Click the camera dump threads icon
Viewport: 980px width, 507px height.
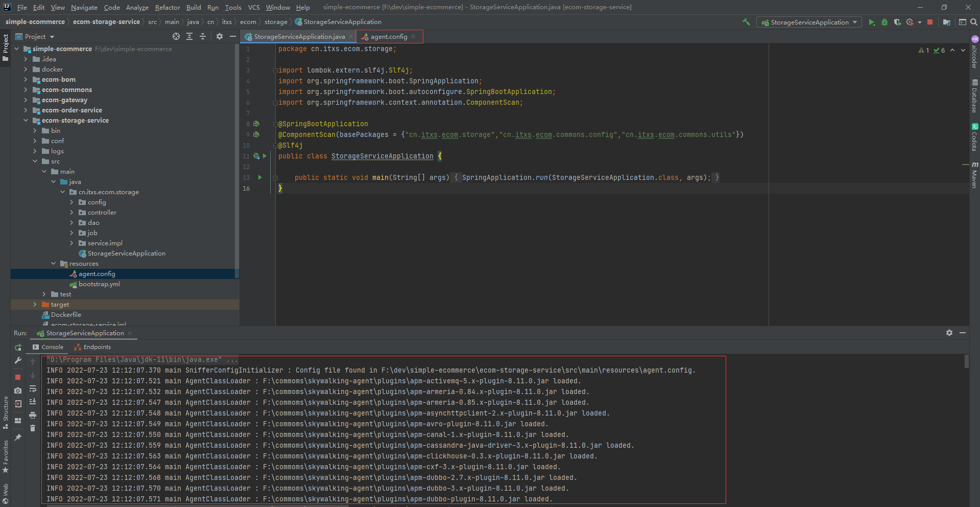(x=18, y=390)
